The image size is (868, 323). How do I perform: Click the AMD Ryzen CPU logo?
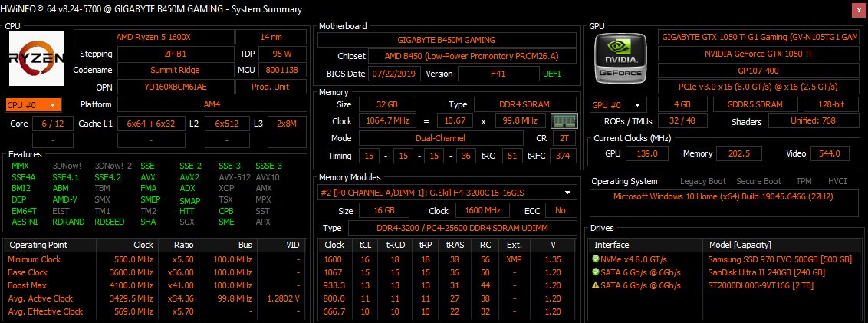[x=37, y=58]
